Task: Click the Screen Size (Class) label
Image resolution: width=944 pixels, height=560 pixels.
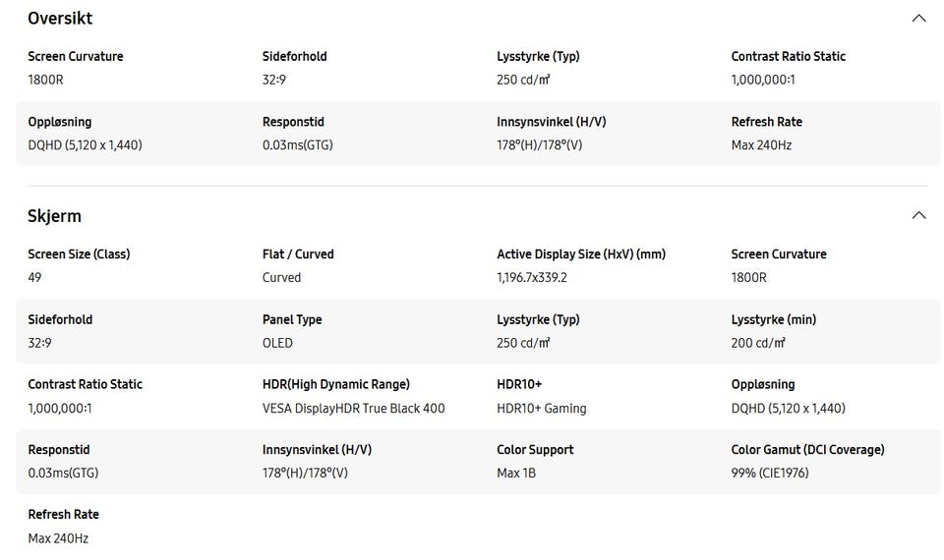Action: [x=79, y=254]
